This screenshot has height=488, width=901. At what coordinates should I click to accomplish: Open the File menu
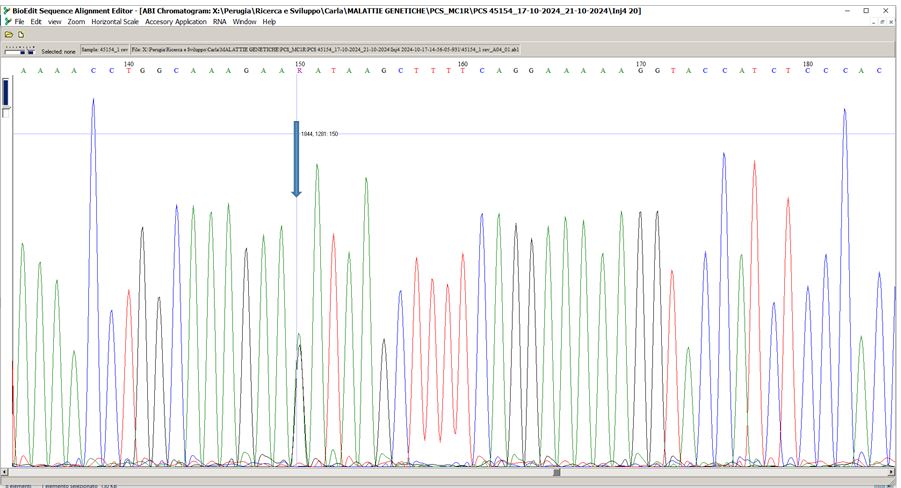click(x=19, y=21)
